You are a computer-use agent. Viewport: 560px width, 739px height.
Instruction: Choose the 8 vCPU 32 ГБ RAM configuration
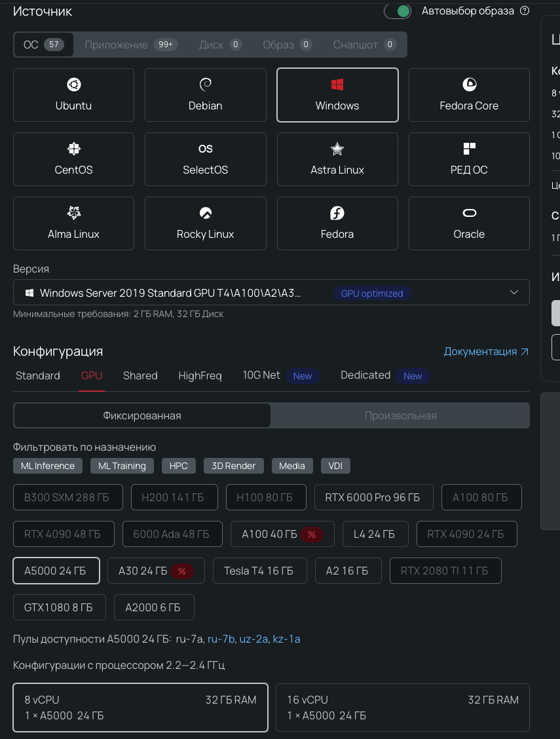140,708
